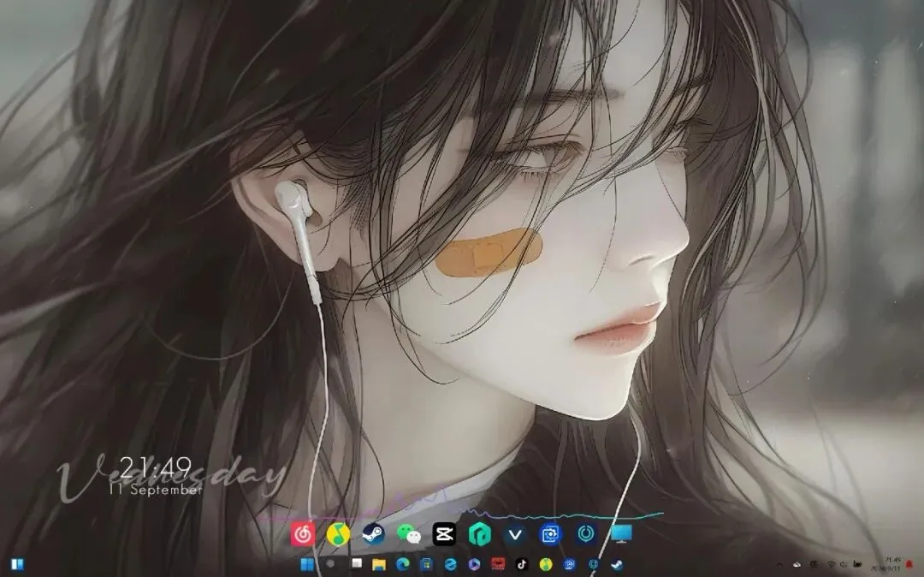Screen dimensions: 924x577
Task: Launch Steam from the floating dock
Action: coord(374,534)
